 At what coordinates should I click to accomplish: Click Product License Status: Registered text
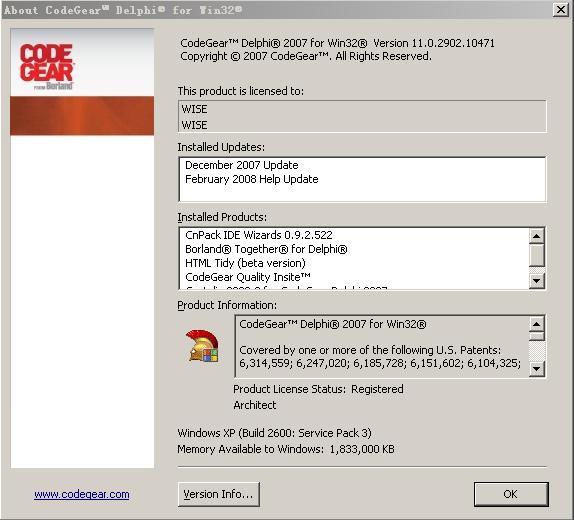pyautogui.click(x=318, y=389)
